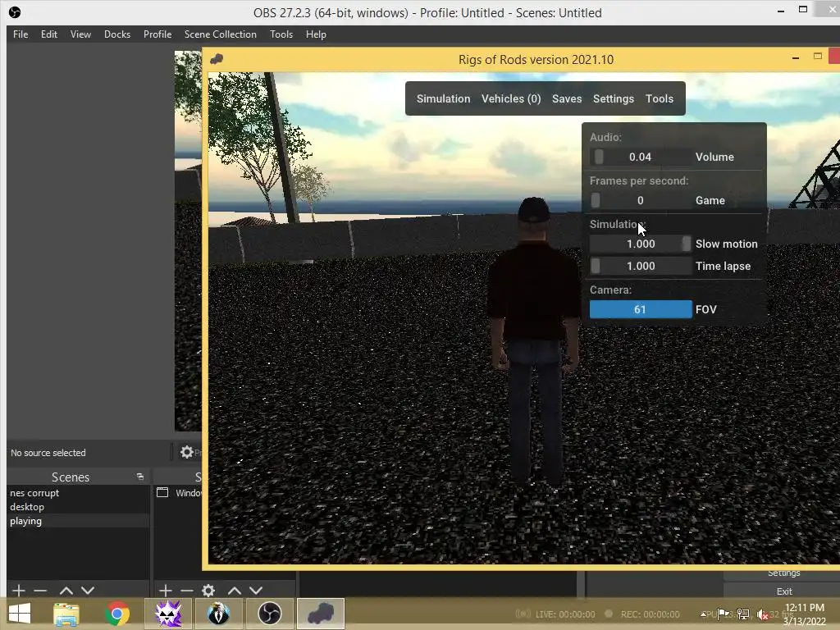Open Simulation menu in Rigs of Rods
840x630 pixels.
[x=444, y=98]
